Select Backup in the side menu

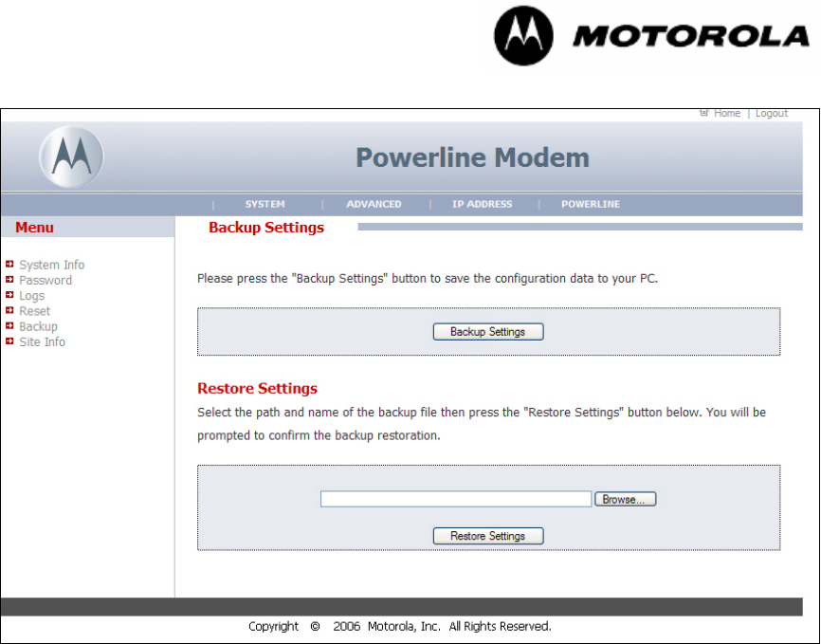38,326
